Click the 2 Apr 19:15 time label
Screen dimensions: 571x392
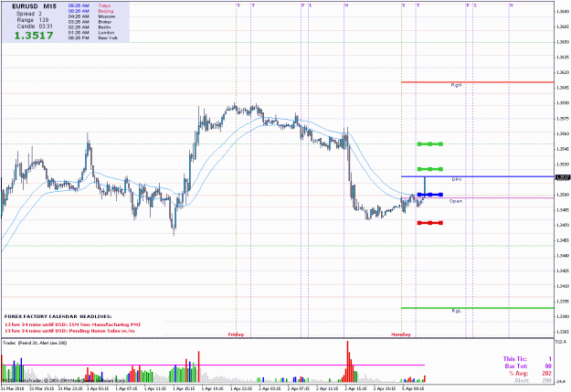(x=385, y=388)
